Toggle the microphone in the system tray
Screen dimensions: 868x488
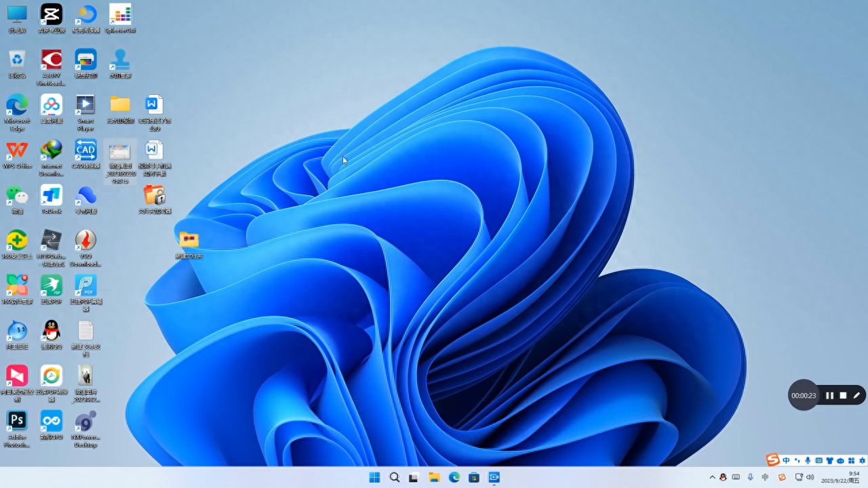750,477
